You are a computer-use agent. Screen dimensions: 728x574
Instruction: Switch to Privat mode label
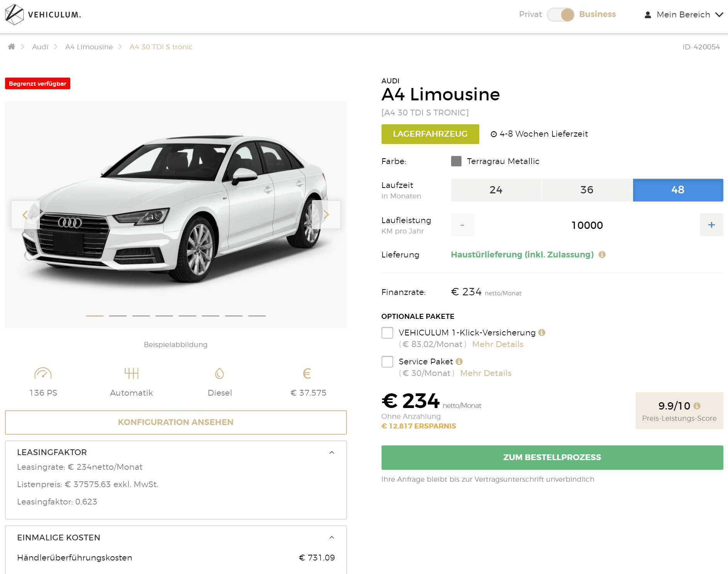pyautogui.click(x=530, y=14)
